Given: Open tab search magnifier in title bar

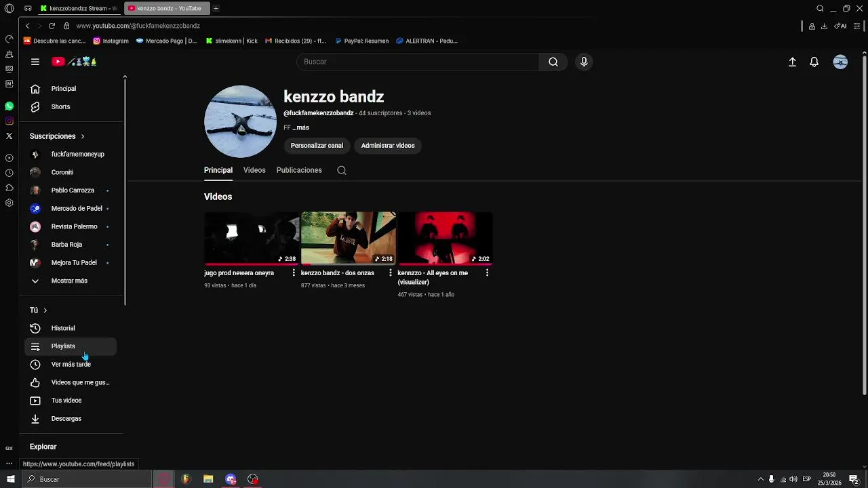Looking at the screenshot, I should (820, 8).
